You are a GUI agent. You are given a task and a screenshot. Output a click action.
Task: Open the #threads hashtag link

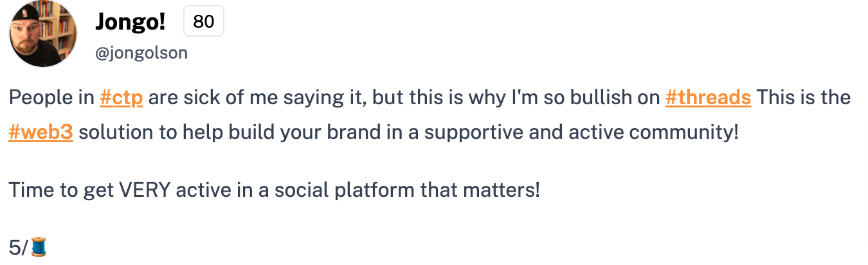pyautogui.click(x=708, y=98)
